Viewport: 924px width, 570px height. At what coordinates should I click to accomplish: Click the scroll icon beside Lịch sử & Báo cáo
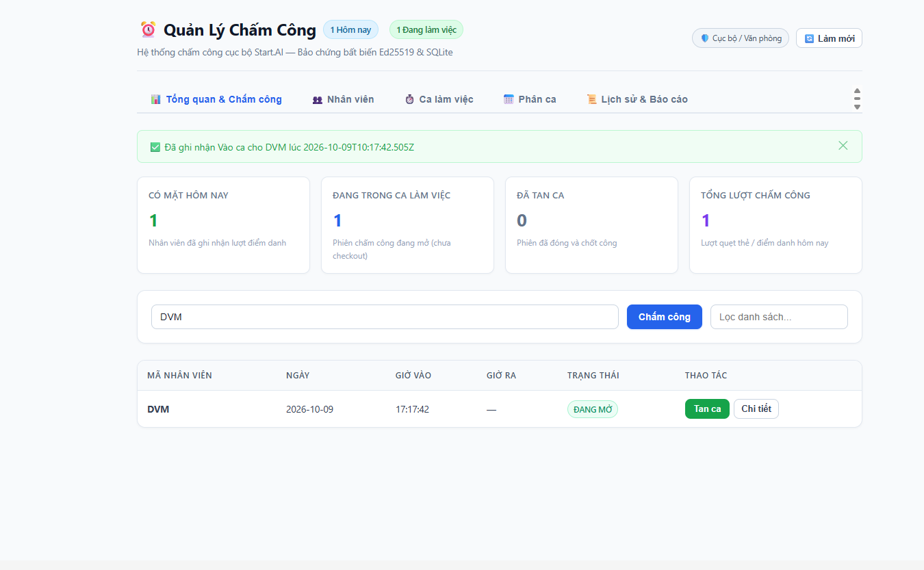pos(592,99)
